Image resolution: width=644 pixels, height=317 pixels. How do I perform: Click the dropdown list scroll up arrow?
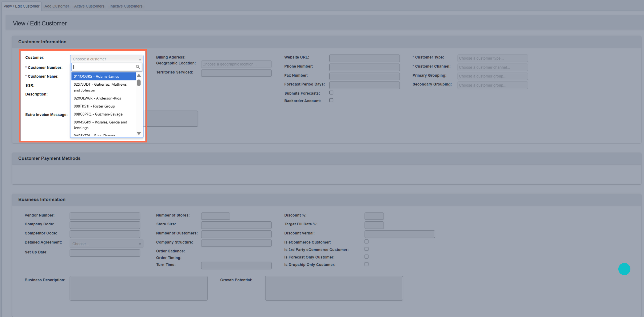tap(139, 76)
